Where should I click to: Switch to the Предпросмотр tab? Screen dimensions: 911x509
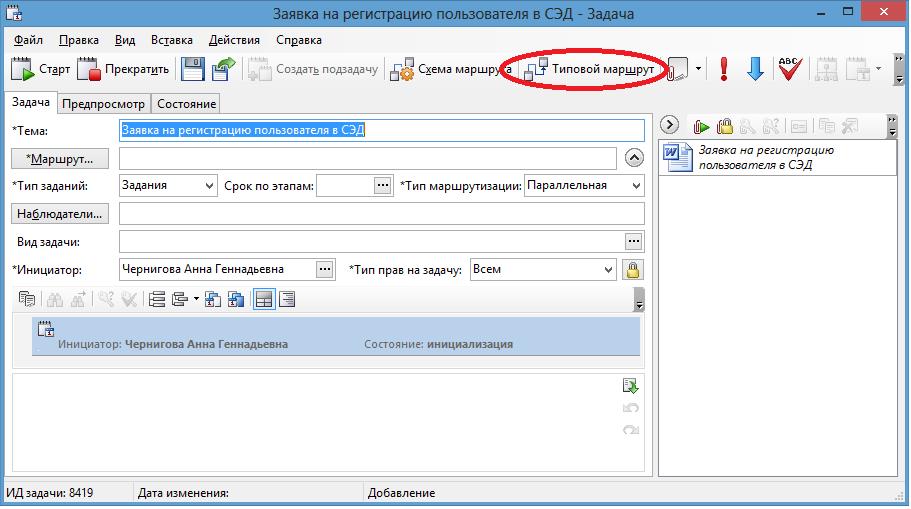(104, 103)
